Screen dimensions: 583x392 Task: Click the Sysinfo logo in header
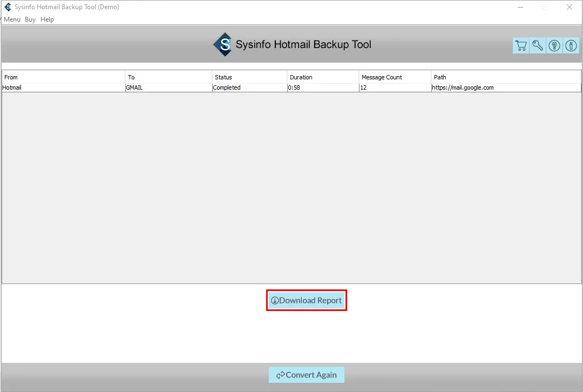(x=223, y=45)
